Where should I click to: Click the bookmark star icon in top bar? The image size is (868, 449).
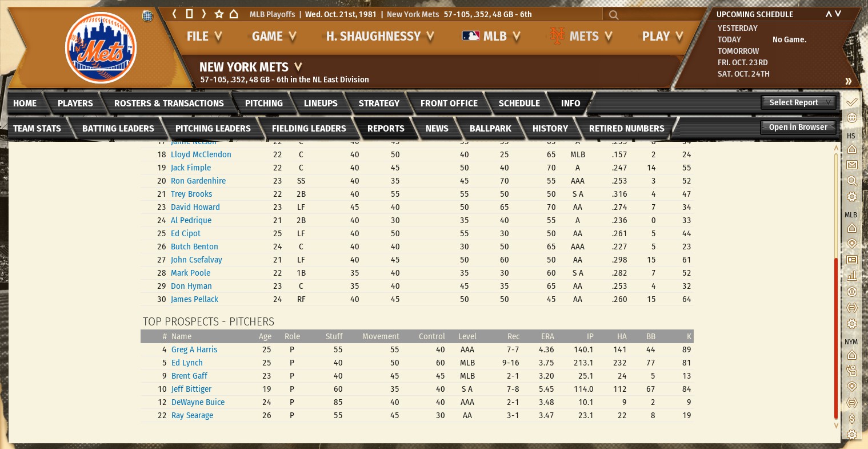[x=219, y=14]
